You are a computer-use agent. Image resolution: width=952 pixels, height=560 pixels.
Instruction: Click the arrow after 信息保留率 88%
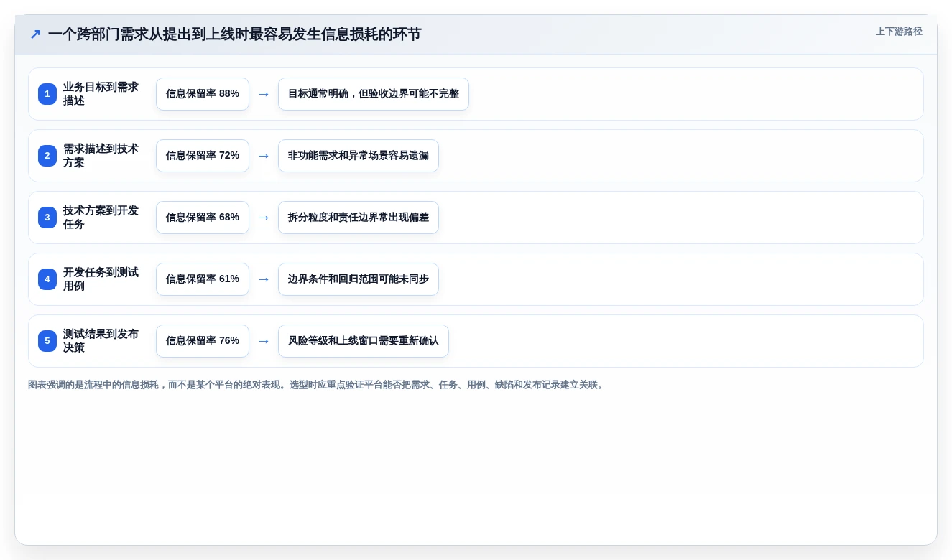[264, 94]
